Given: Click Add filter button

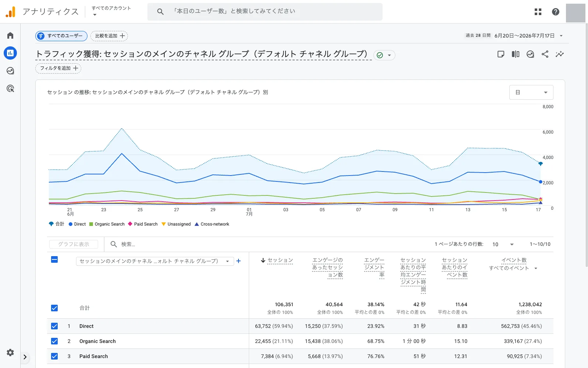Looking at the screenshot, I should (x=58, y=68).
